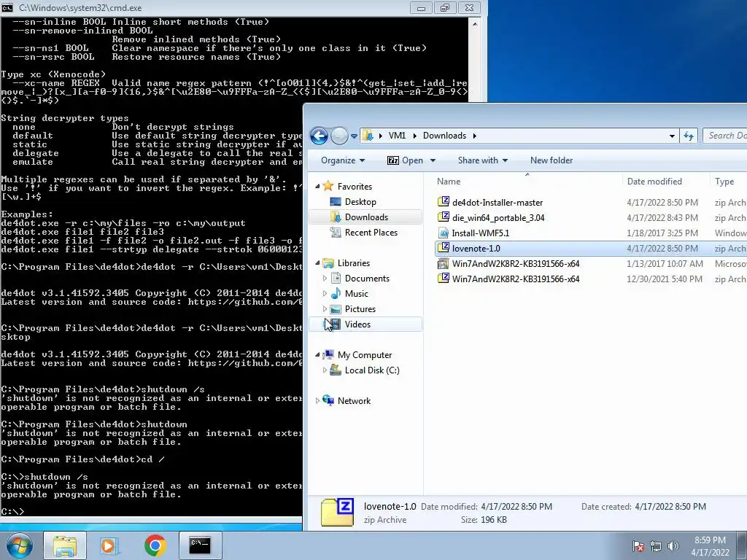The height and width of the screenshot is (560, 747).
Task: Open the address bar history dropdown
Action: (x=672, y=136)
